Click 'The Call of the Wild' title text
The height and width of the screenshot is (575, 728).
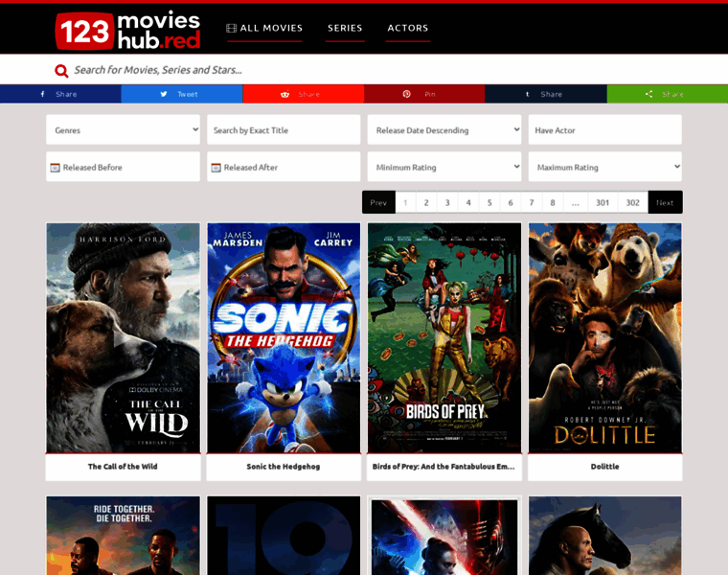click(x=123, y=467)
